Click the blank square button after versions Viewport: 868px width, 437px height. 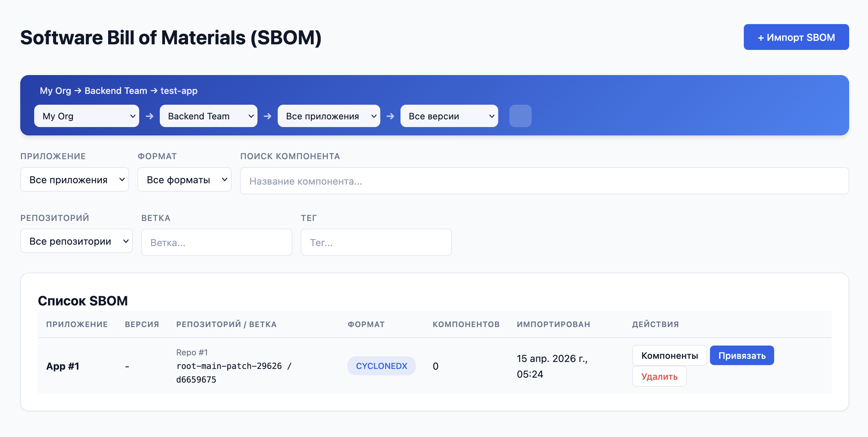click(x=520, y=116)
